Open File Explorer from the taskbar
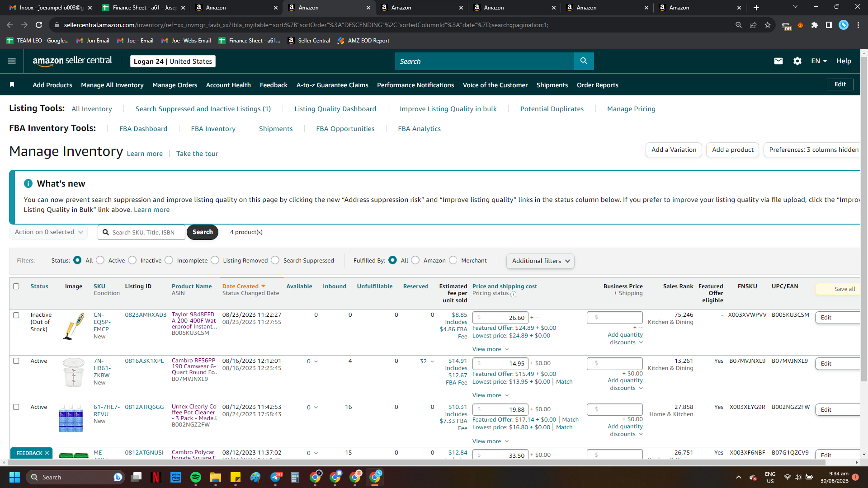Viewport: 868px width, 488px height. tap(215, 477)
